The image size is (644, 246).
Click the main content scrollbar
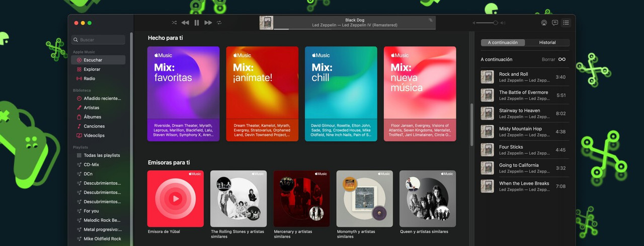point(471,125)
